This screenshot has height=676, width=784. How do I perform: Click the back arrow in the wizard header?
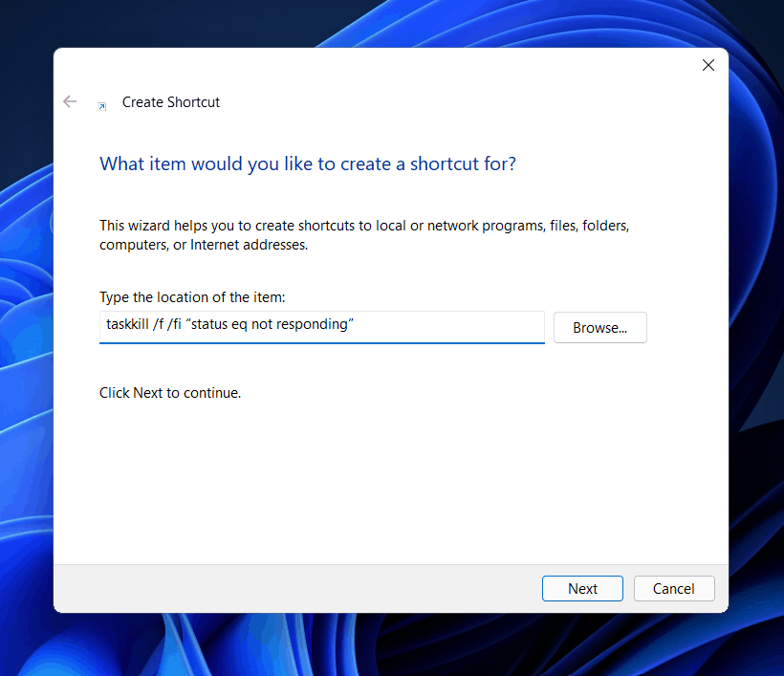pos(70,101)
